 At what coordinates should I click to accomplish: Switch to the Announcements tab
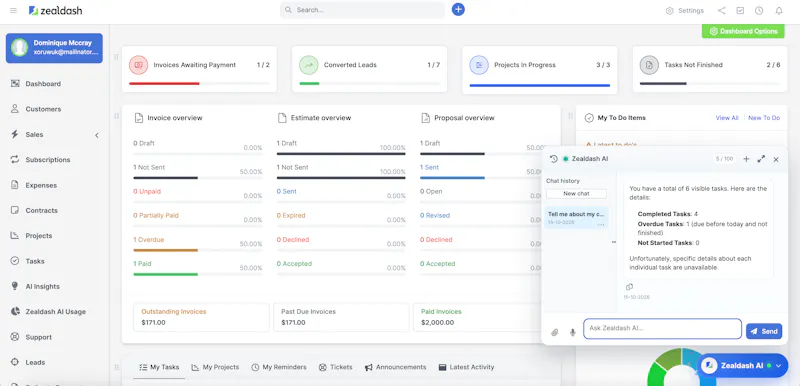pyautogui.click(x=395, y=367)
